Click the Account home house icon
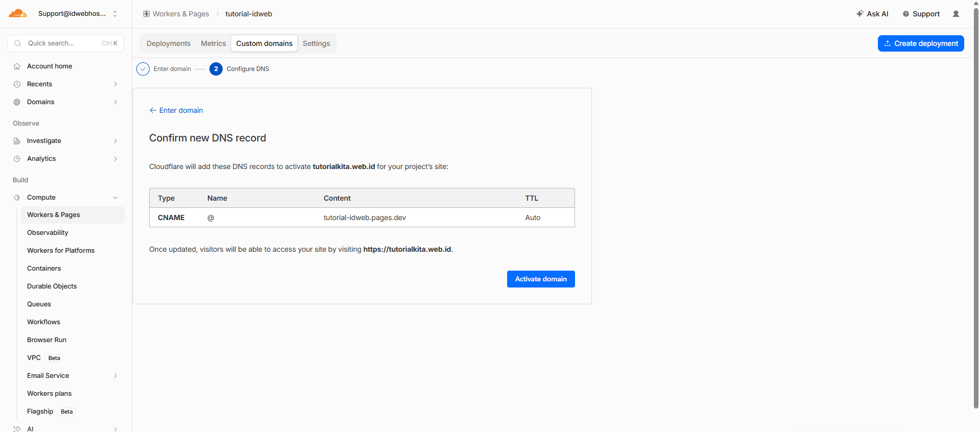 pyautogui.click(x=17, y=66)
